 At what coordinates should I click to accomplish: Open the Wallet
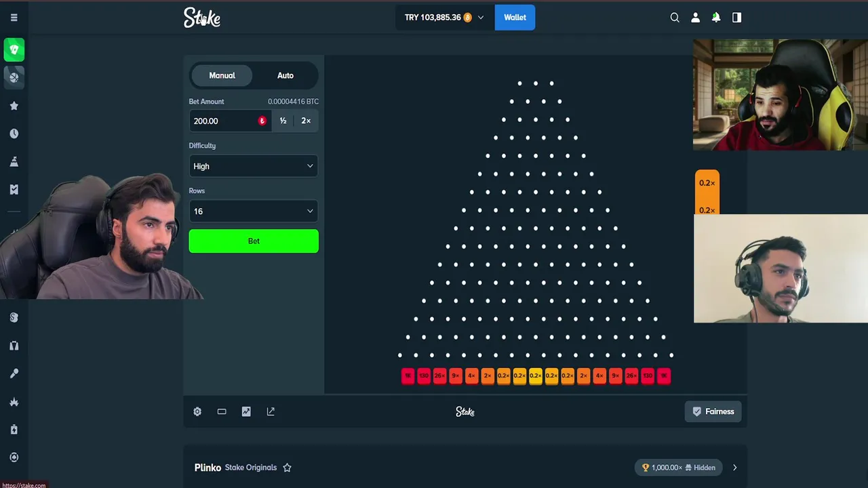pyautogui.click(x=515, y=18)
